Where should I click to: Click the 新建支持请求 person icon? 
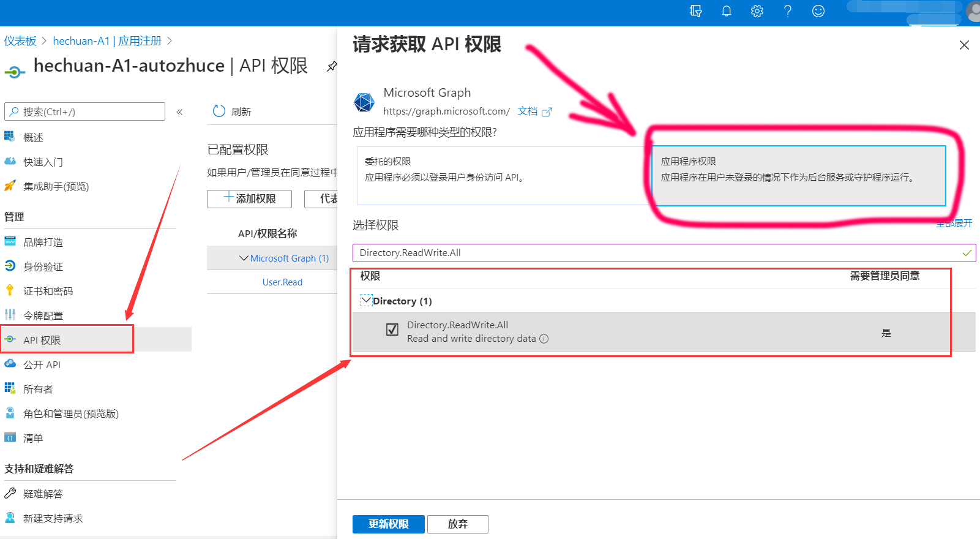tap(10, 518)
